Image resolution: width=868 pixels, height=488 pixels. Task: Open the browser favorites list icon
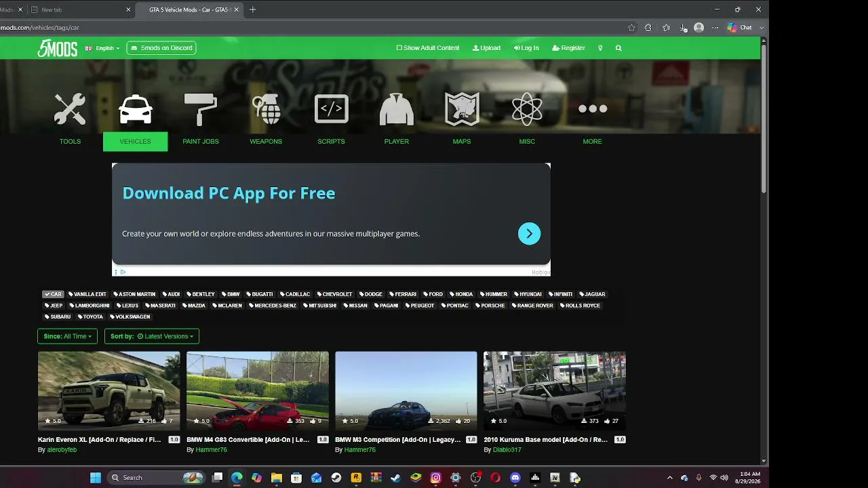click(x=666, y=28)
